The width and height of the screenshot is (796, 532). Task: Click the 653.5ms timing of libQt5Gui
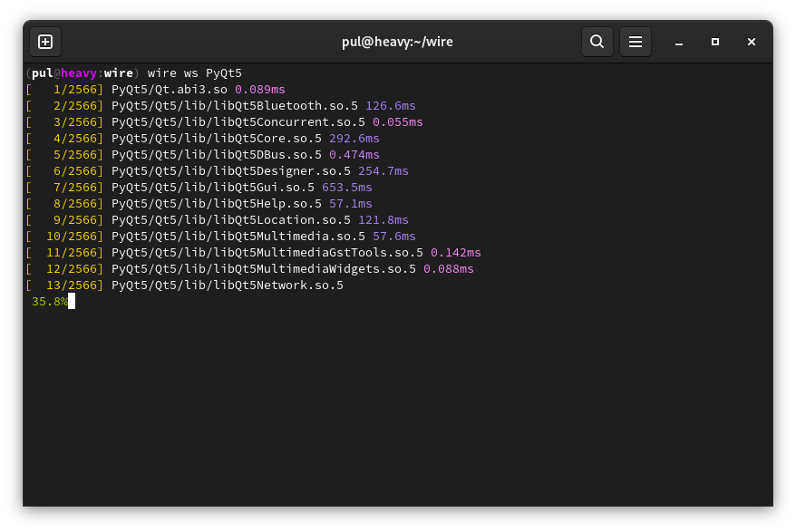[x=347, y=188]
